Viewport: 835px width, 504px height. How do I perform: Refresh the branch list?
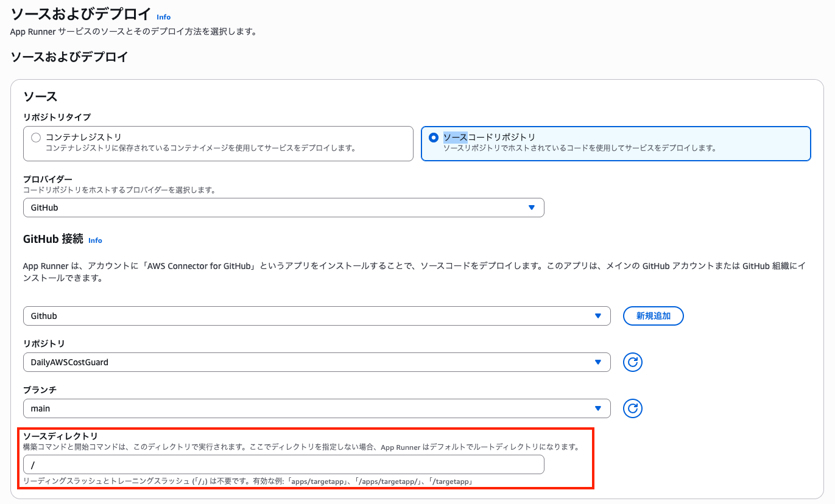pos(632,408)
